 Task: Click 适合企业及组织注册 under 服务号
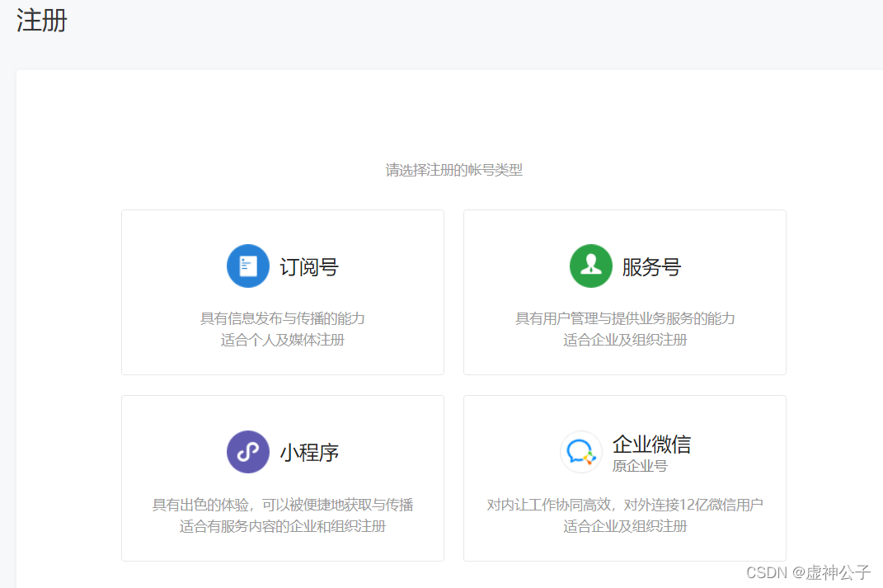(x=625, y=341)
